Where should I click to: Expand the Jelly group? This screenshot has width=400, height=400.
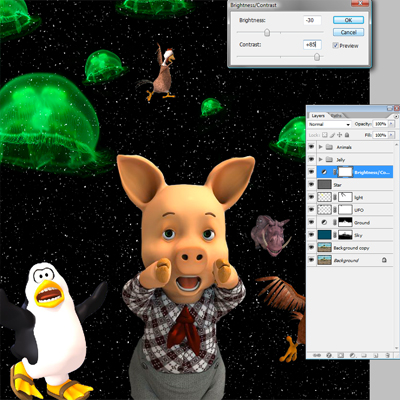pyautogui.click(x=321, y=160)
